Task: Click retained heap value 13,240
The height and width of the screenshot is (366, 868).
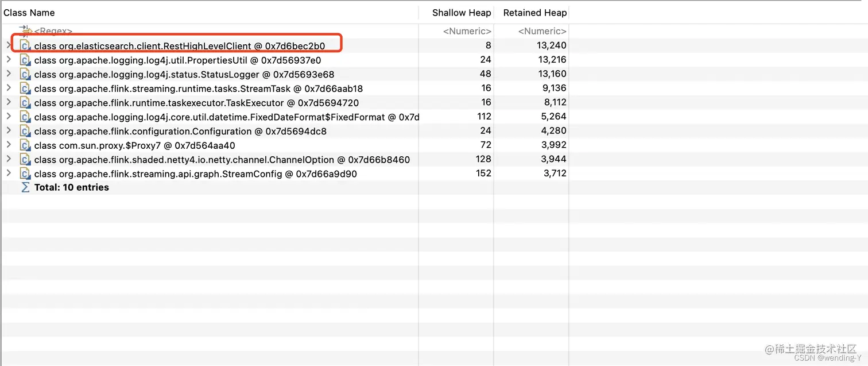Action: pos(552,45)
